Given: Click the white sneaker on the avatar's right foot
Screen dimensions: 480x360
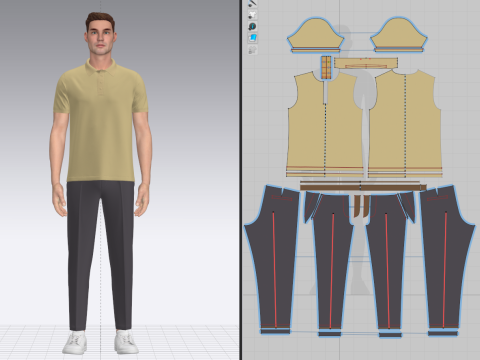Looking at the screenshot, I should pos(75,343).
